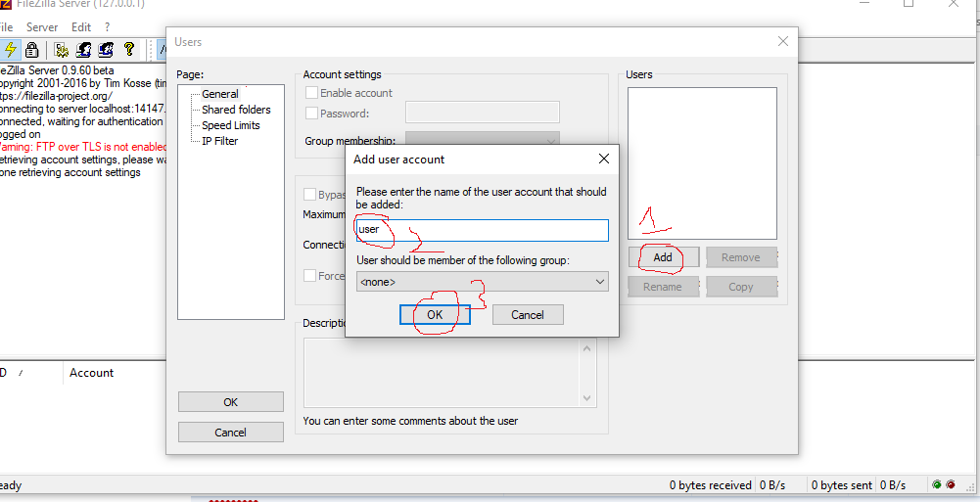Open server settings via gear toolbar icon
The width and height of the screenshot is (980, 502).
click(x=62, y=50)
